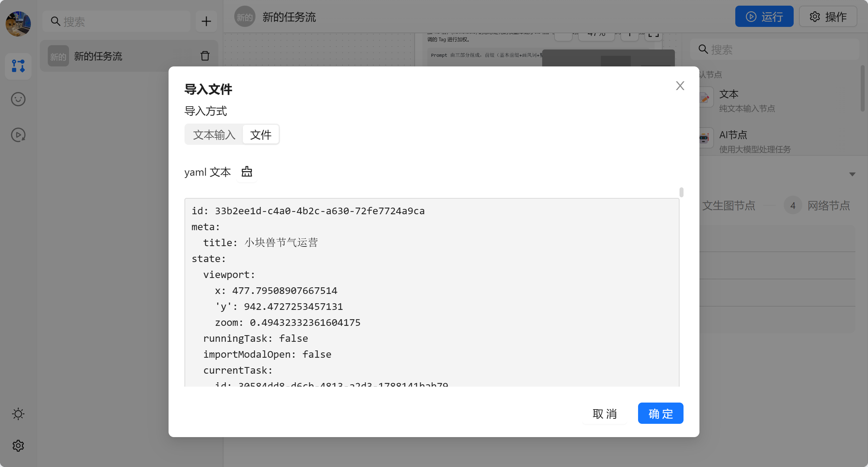The image size is (868, 467).
Task: Open the run history play icon
Action: 18,135
